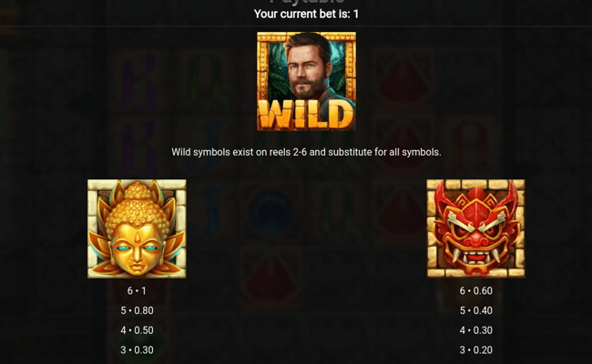
Task: Select the golden Buddha head symbol
Action: click(137, 229)
